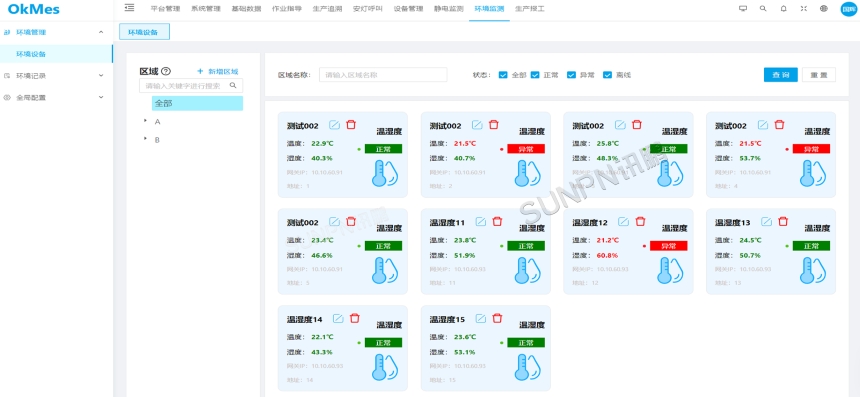
Task: Select the 环境设备 page tab
Action: click(144, 32)
